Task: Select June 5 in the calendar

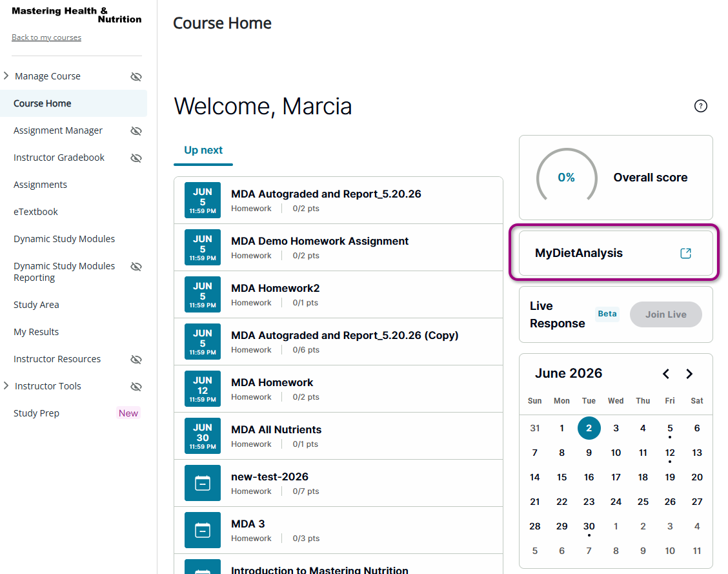Action: [670, 428]
